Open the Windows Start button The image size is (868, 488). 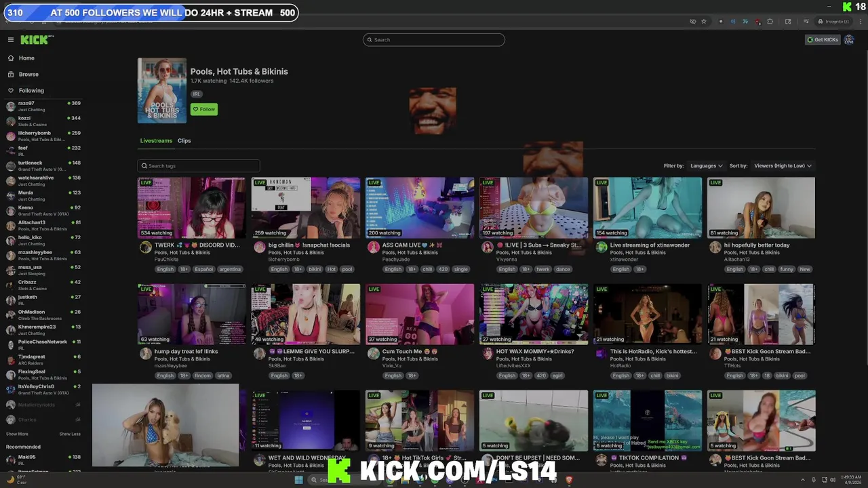(298, 480)
